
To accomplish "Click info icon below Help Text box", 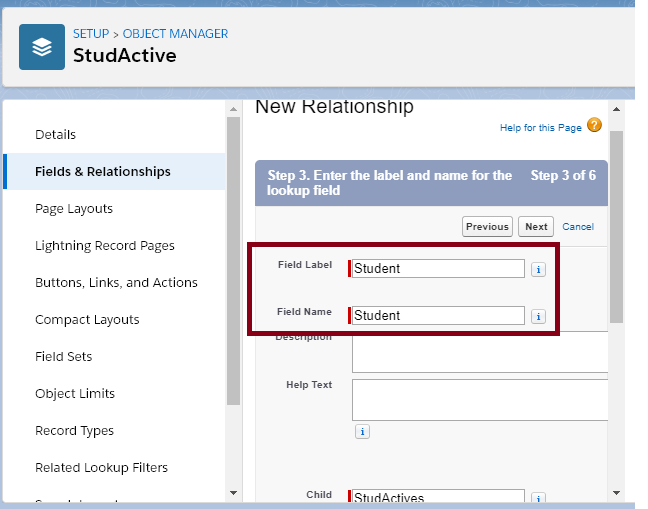I will [362, 432].
